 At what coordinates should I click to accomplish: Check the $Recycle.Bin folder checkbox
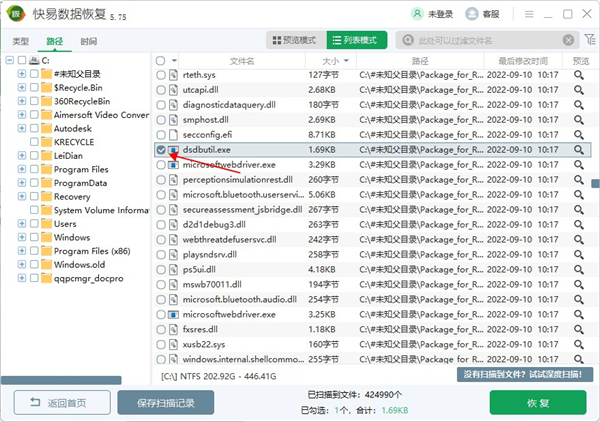coord(34,88)
